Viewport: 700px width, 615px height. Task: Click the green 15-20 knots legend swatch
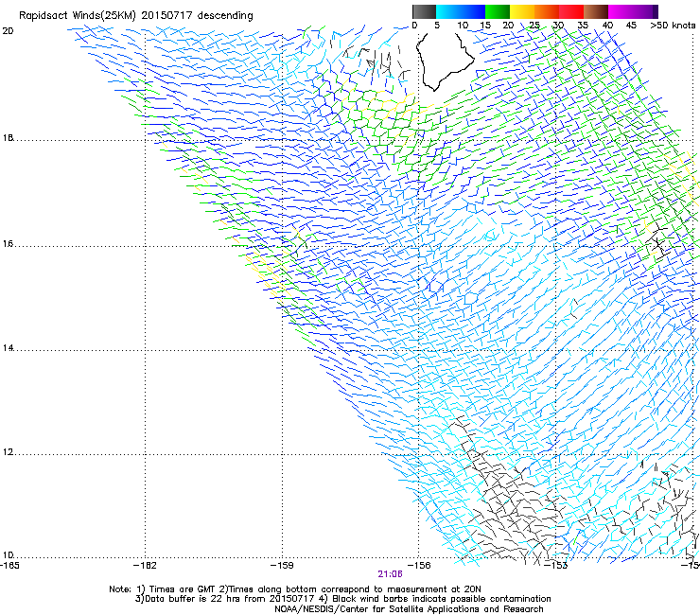(498, 11)
